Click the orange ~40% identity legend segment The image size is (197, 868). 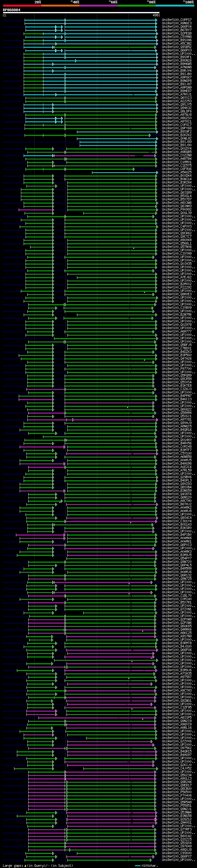[60, 6]
